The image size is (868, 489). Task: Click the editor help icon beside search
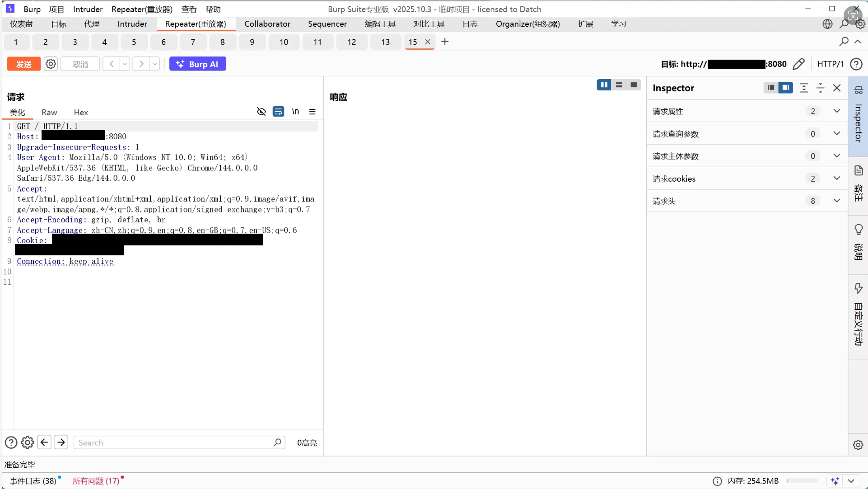(x=11, y=442)
